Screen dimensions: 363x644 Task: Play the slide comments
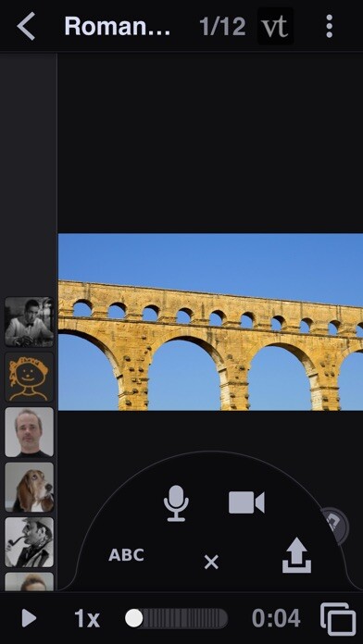[29, 618]
